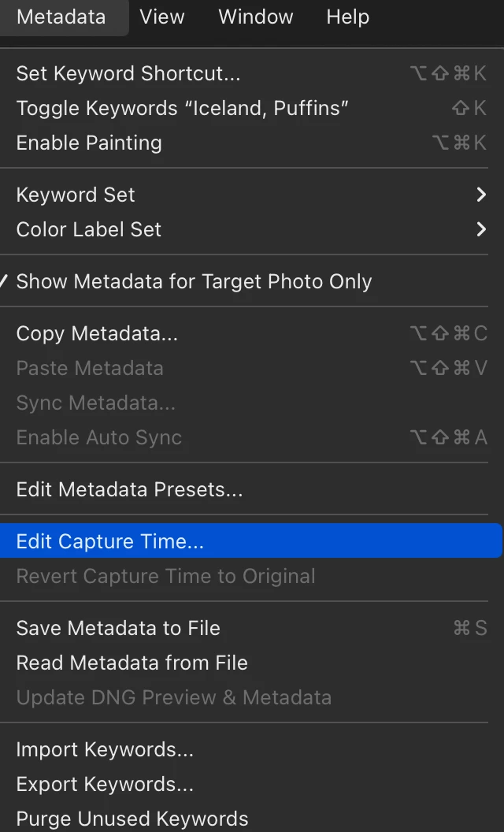Viewport: 504px width, 832px height.
Task: Select Save Metadata to File
Action: (118, 628)
